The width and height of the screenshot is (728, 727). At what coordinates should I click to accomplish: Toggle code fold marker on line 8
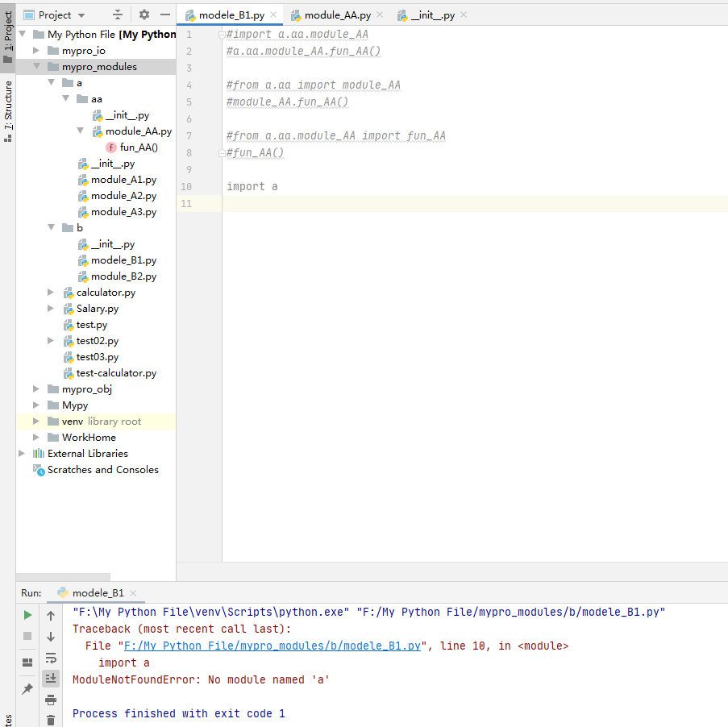point(222,153)
